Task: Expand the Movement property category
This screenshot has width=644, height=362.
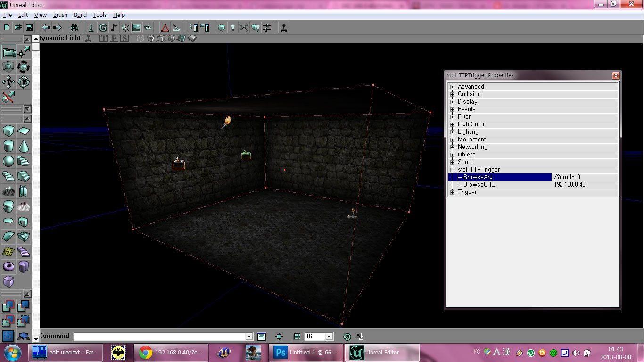Action: pos(453,140)
